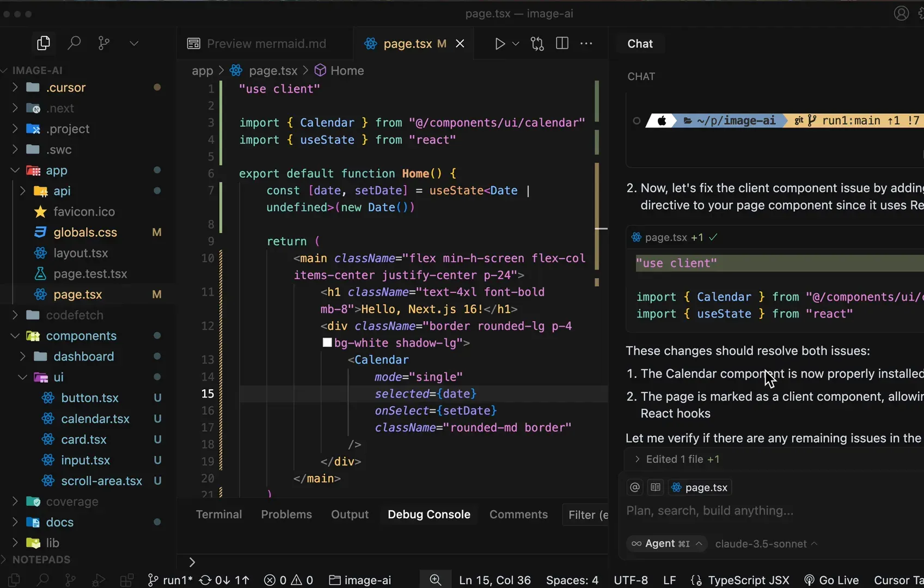Image resolution: width=924 pixels, height=588 pixels.
Task: Open the Explorer files icon in sidebar
Action: [x=44, y=43]
